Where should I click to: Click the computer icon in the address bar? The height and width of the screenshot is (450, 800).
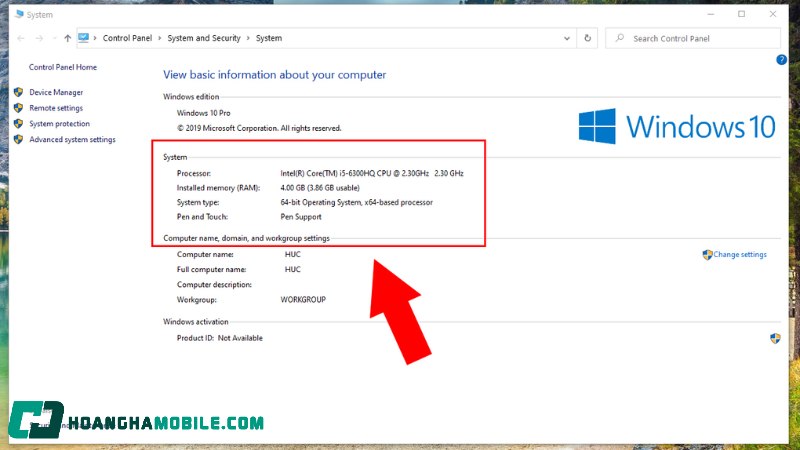pyautogui.click(x=84, y=38)
